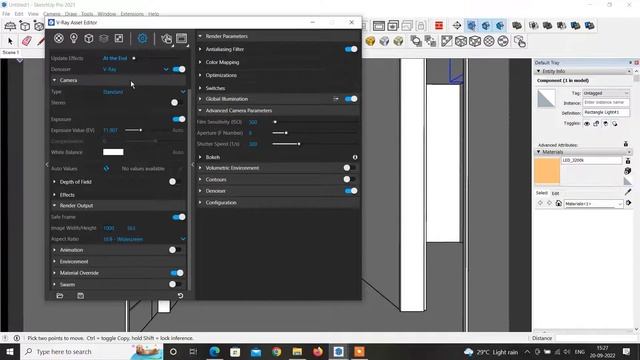
Task: Show the V-Ray Frame Buffer window
Action: [182, 38]
